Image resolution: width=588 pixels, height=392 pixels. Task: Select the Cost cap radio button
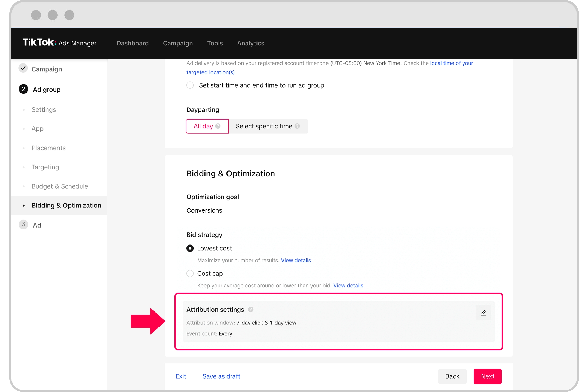(190, 273)
